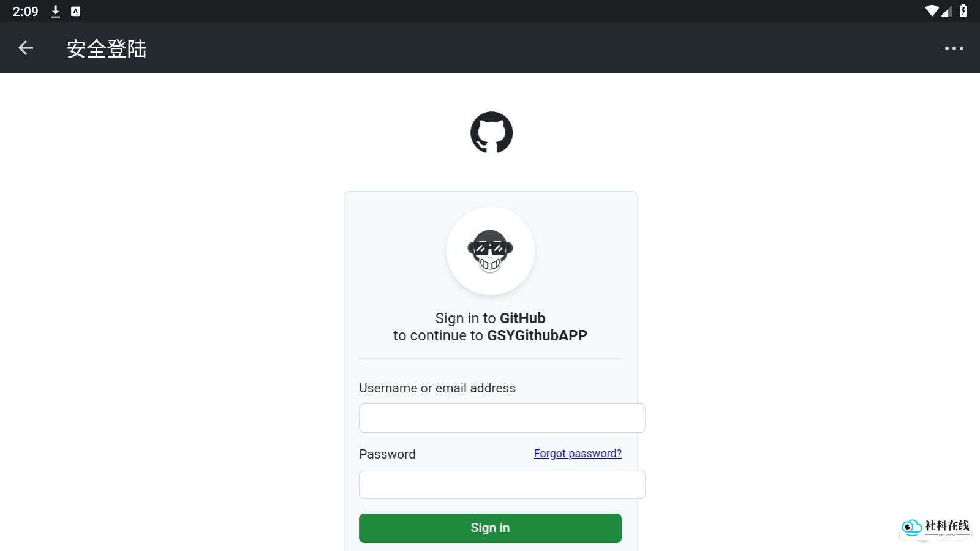This screenshot has width=980, height=551.
Task: Tap the back arrow in the header
Action: point(26,48)
